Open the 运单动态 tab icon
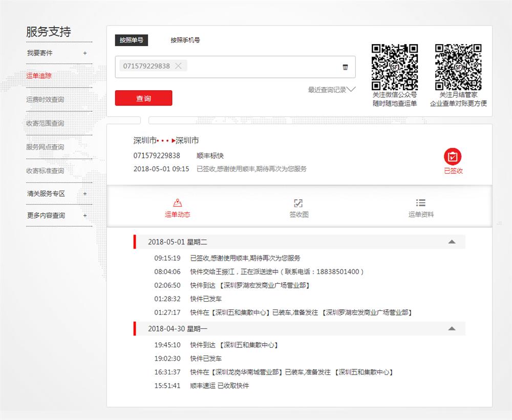 (x=177, y=203)
